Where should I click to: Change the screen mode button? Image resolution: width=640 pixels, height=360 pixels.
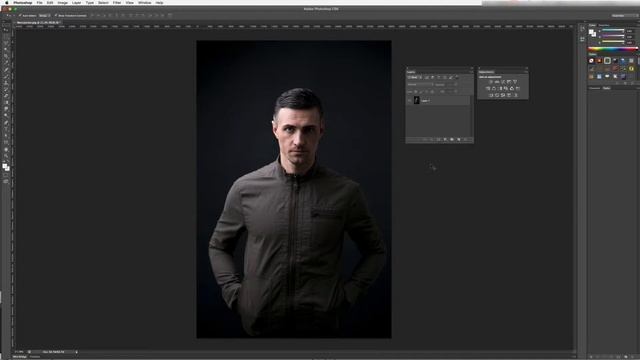click(x=6, y=181)
